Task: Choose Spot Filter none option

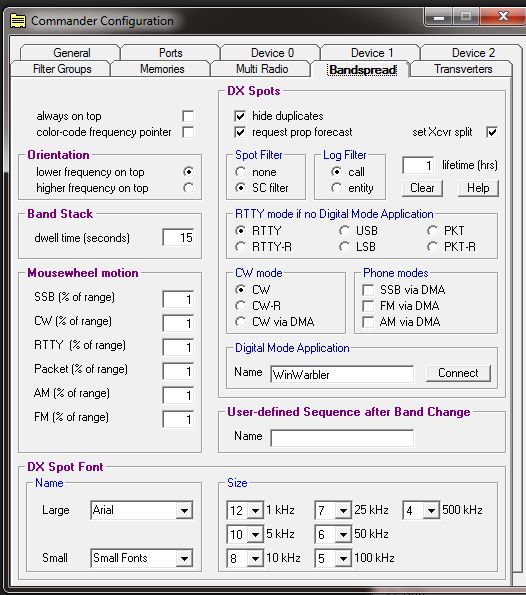Action: coord(240,172)
